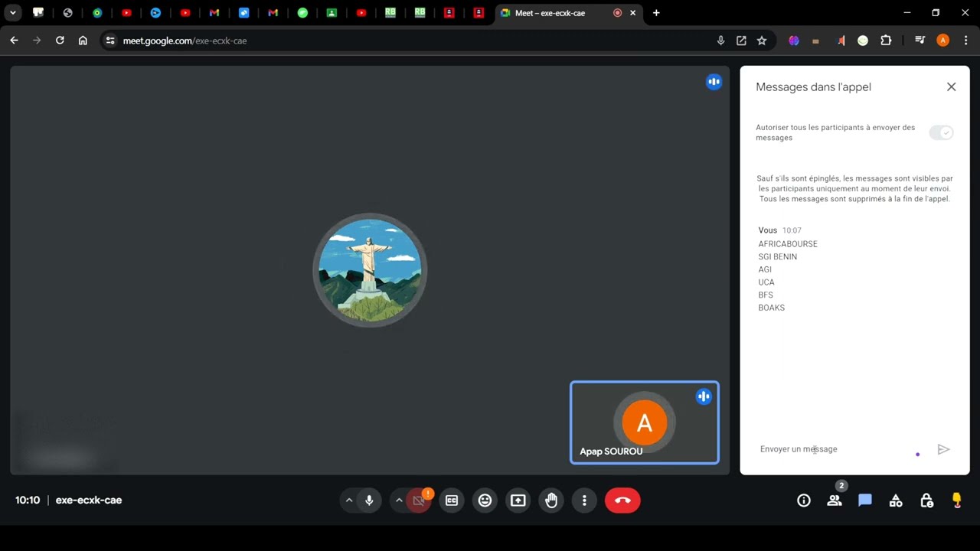Toggle allowing all participants to send messages
980x551 pixels.
pyautogui.click(x=941, y=133)
